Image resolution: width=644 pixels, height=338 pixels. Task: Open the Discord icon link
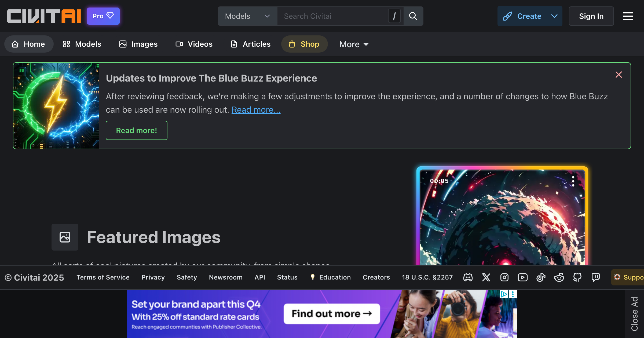point(468,277)
